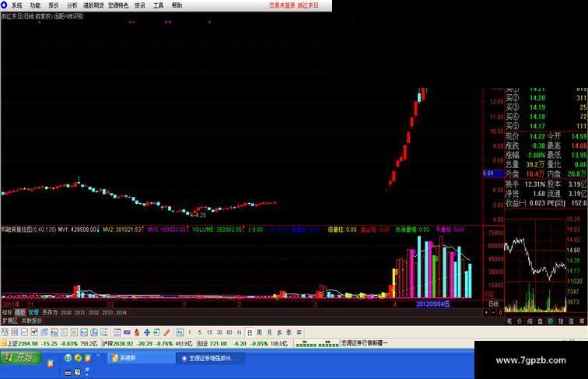Screen dimensions: 588x379
Task: Click the 价 tab in the right panel
Action: (x=520, y=321)
